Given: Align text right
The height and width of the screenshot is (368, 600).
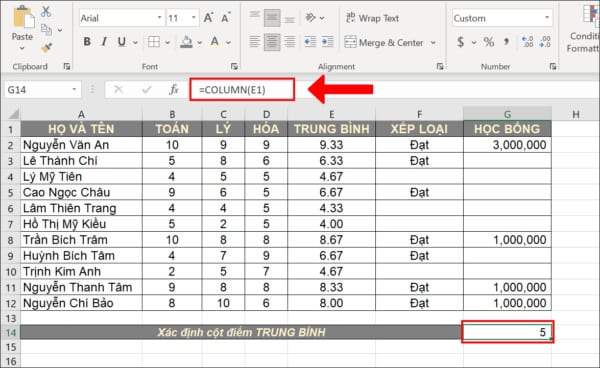Looking at the screenshot, I should click(290, 42).
